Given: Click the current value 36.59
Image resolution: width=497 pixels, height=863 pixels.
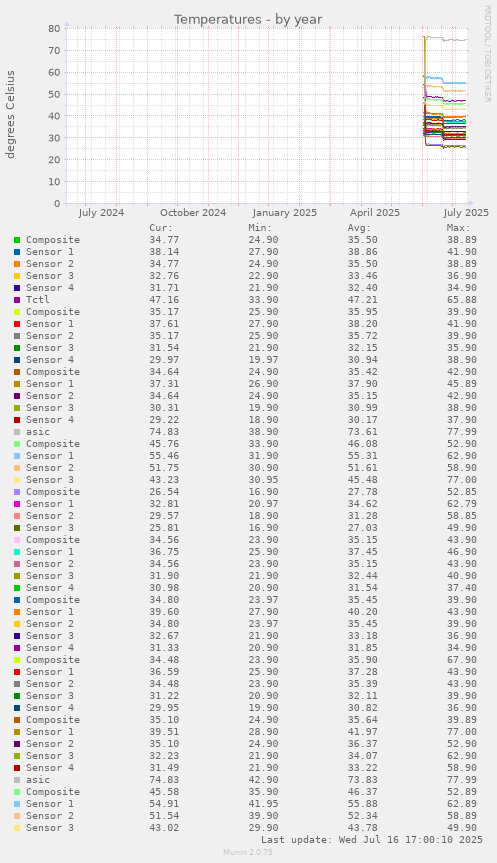Looking at the screenshot, I should click(x=164, y=672).
